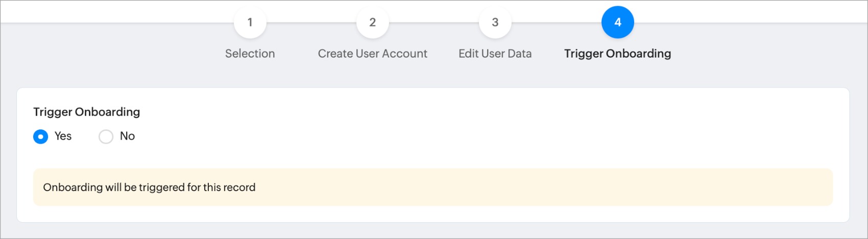Viewport: 868px width, 239px height.
Task: Go to step 1 circle
Action: point(250,22)
